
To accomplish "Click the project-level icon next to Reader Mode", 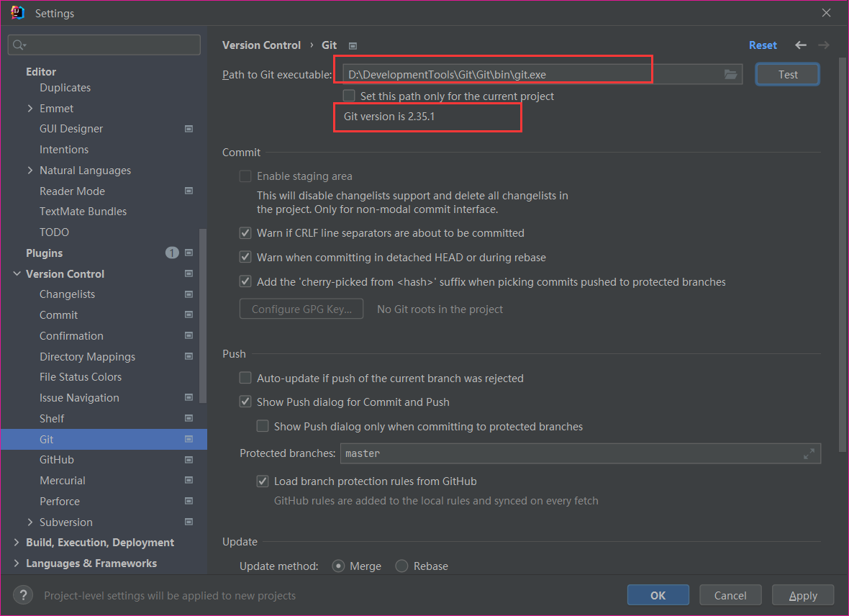I will pos(189,191).
